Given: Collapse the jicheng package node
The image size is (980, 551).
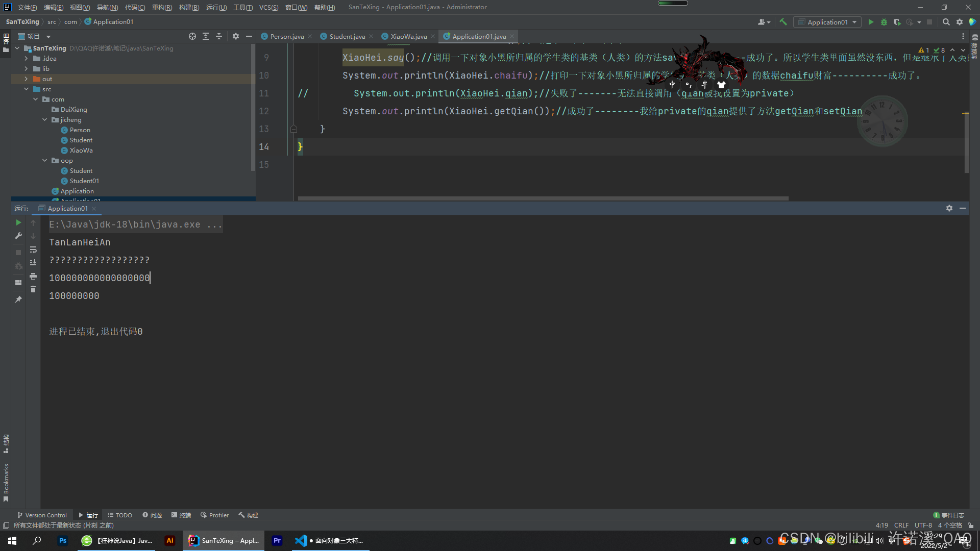Looking at the screenshot, I should pyautogui.click(x=45, y=120).
